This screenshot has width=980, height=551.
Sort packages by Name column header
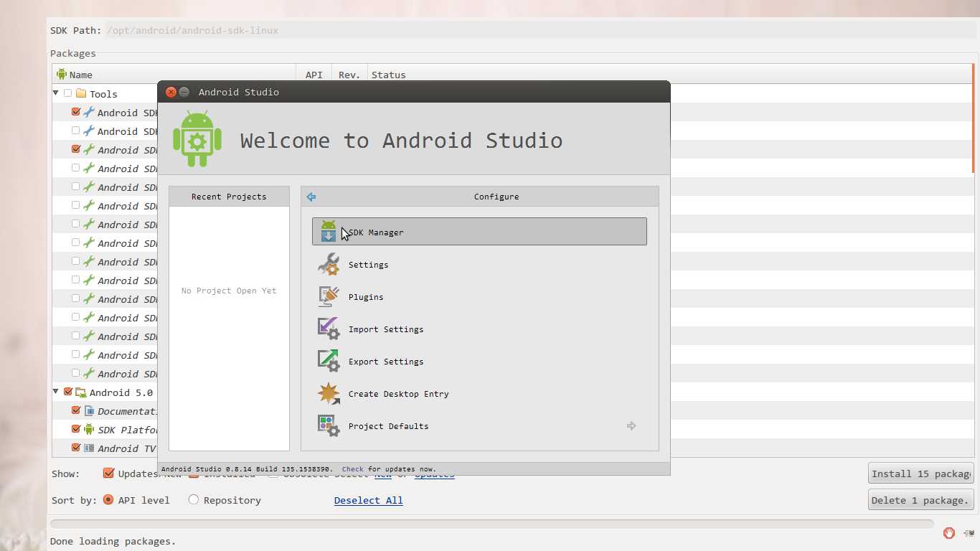click(x=174, y=75)
